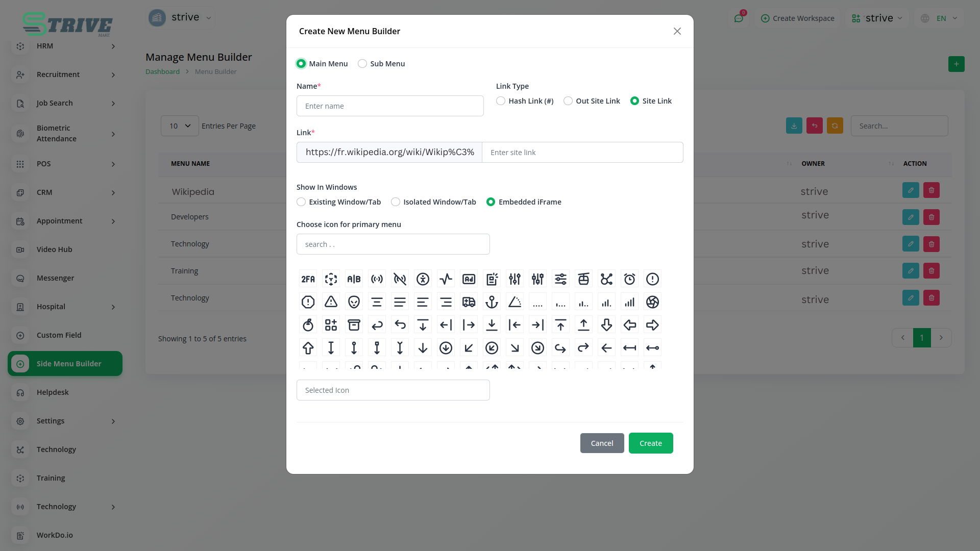Select Sub Menu radio option
This screenshot has width=980, height=551.
pyautogui.click(x=362, y=64)
